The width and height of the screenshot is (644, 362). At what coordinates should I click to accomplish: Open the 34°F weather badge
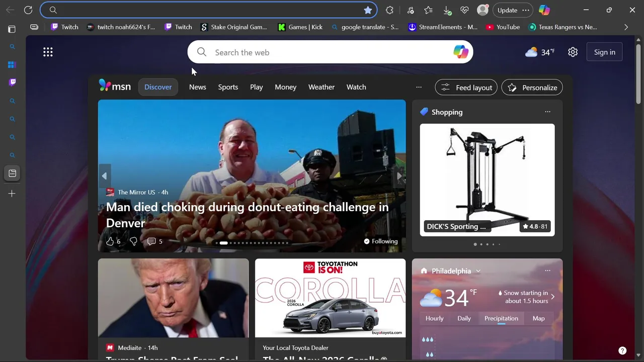pos(540,52)
